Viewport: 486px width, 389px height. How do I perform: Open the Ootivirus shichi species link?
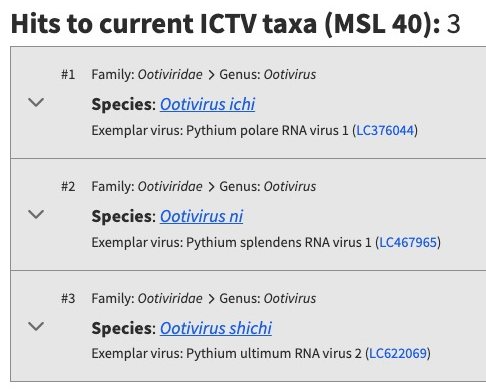pyautogui.click(x=216, y=328)
